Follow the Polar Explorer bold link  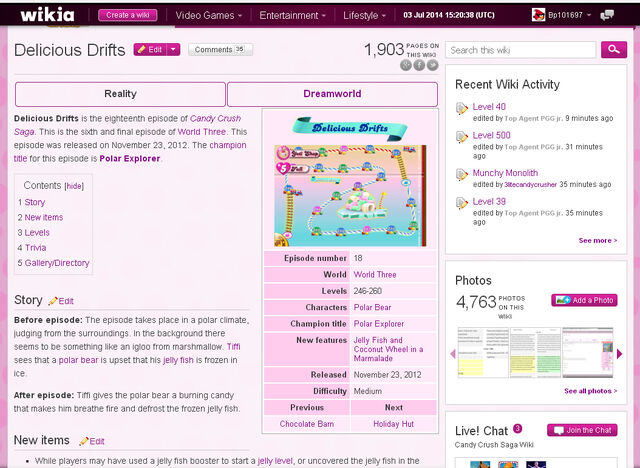pyautogui.click(x=130, y=159)
